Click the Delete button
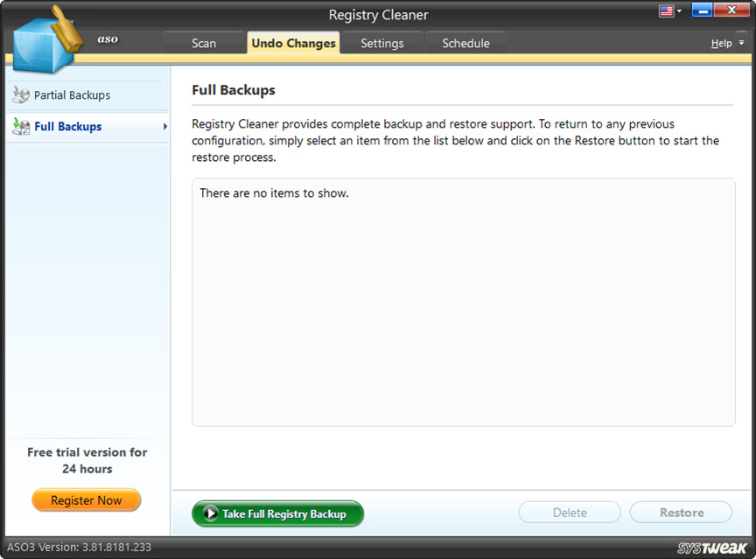 (570, 512)
